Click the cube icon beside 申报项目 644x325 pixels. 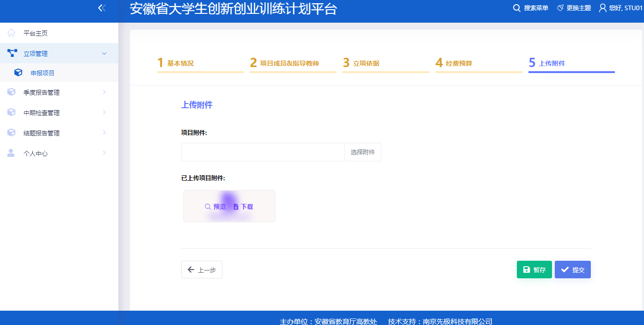[18, 73]
